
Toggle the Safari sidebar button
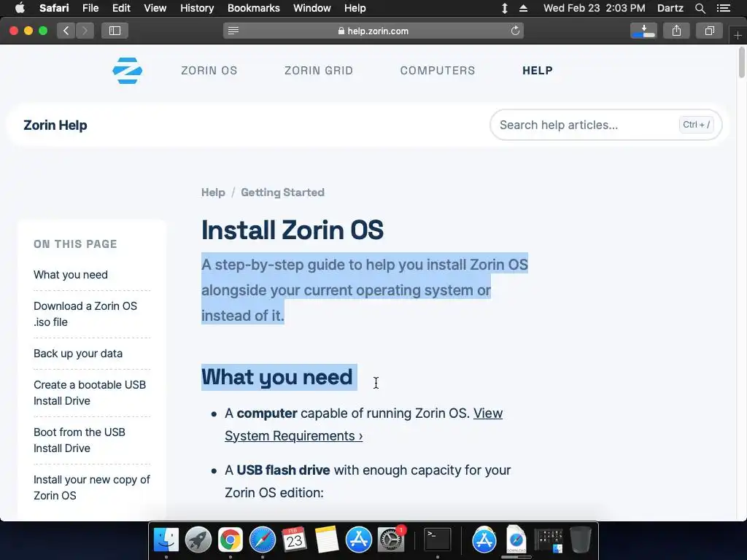tap(115, 31)
